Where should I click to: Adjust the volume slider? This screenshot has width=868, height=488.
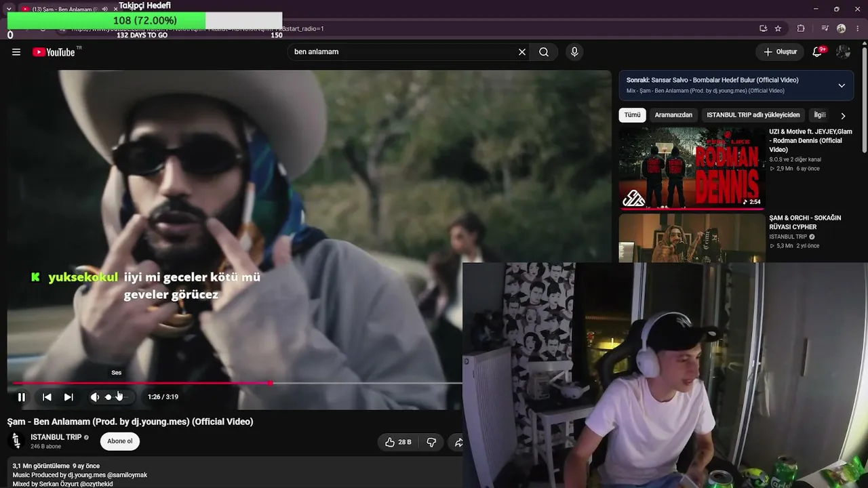pos(116,397)
